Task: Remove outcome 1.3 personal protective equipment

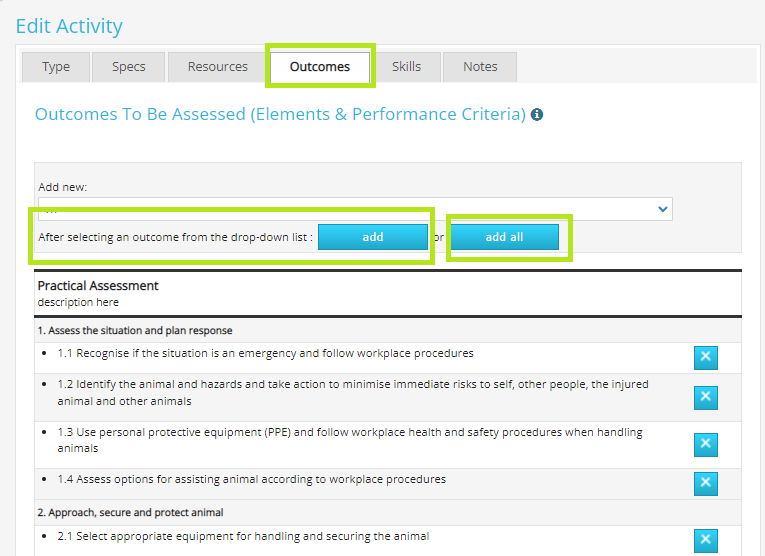Action: tap(705, 444)
